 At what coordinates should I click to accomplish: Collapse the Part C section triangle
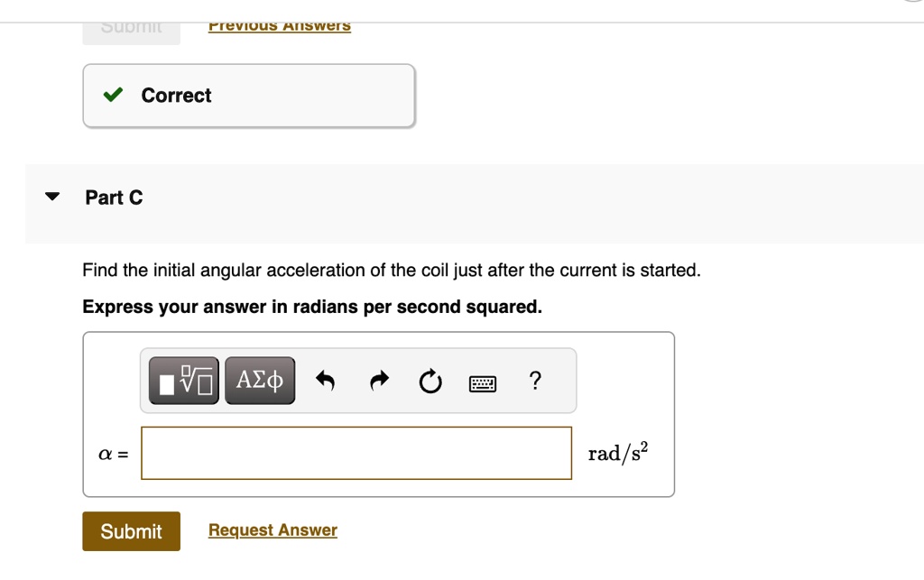click(52, 197)
